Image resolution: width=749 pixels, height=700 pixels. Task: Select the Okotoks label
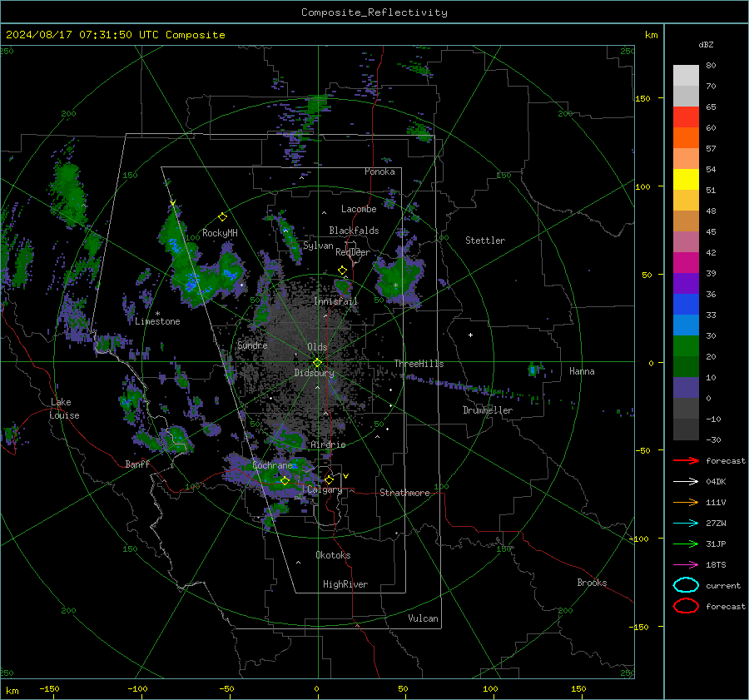click(333, 555)
